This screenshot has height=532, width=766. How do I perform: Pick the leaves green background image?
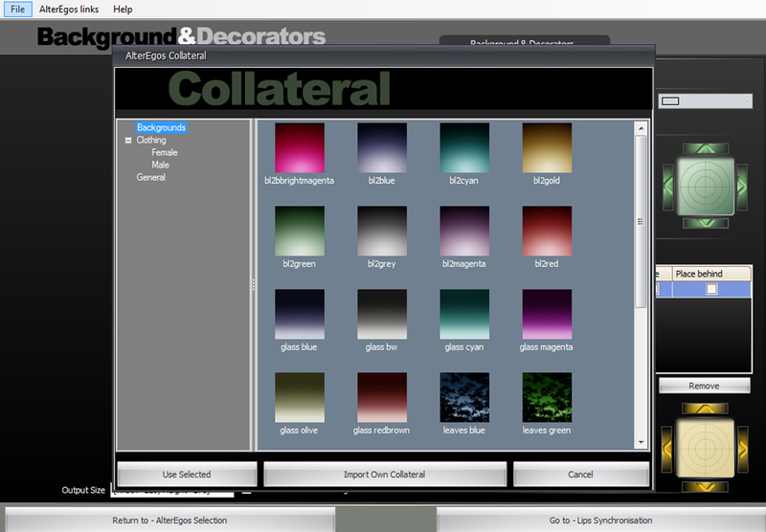click(x=546, y=397)
